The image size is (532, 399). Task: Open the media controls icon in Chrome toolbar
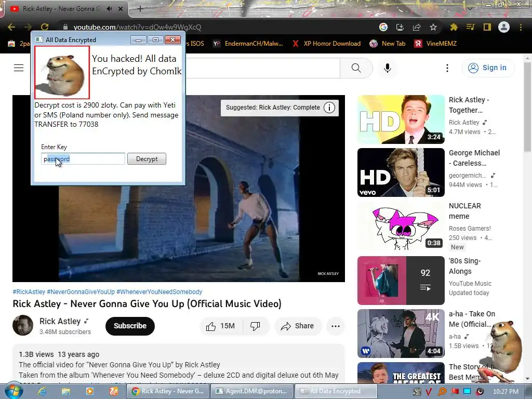[470, 27]
